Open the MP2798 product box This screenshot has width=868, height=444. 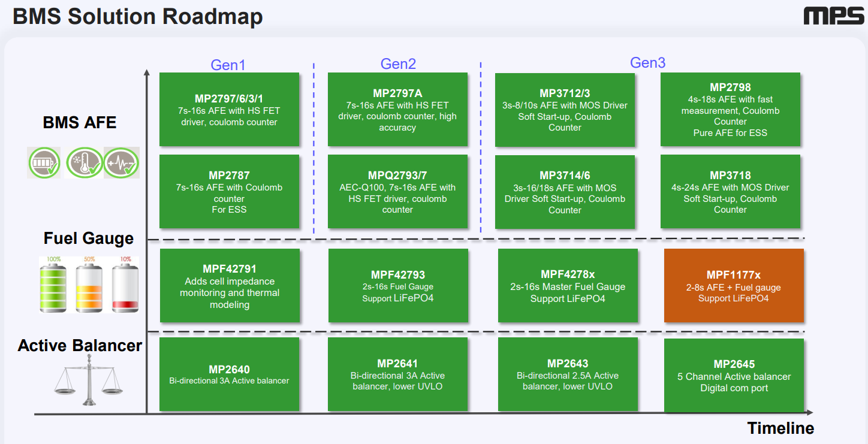[730, 110]
